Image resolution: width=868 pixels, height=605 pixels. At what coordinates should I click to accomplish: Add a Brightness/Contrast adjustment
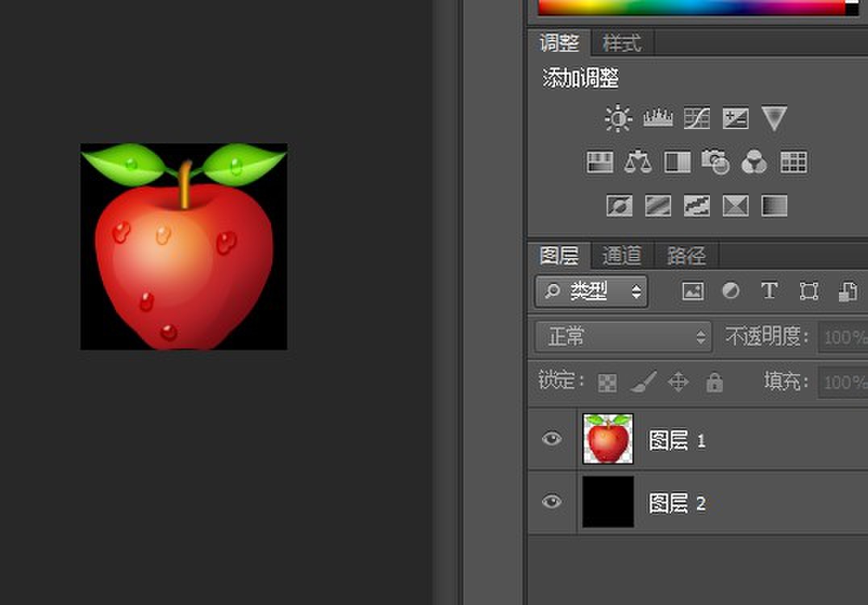coord(619,118)
